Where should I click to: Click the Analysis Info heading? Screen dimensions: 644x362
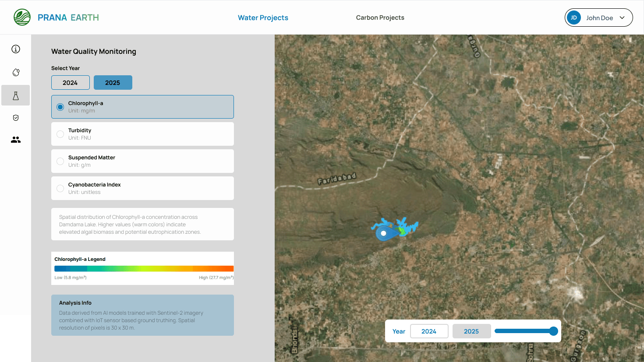coord(75,303)
